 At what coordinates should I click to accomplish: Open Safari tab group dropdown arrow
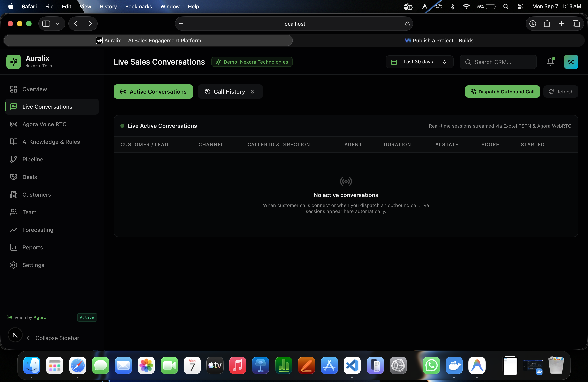[x=58, y=23]
